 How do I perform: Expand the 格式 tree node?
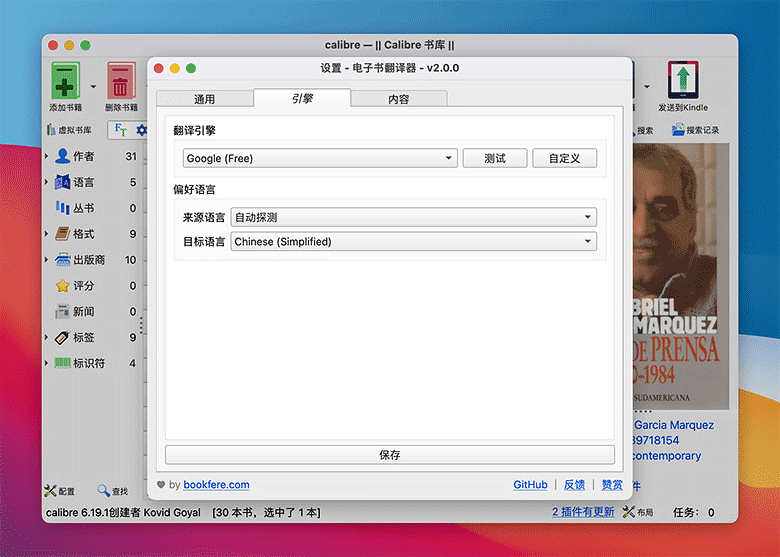coord(46,234)
